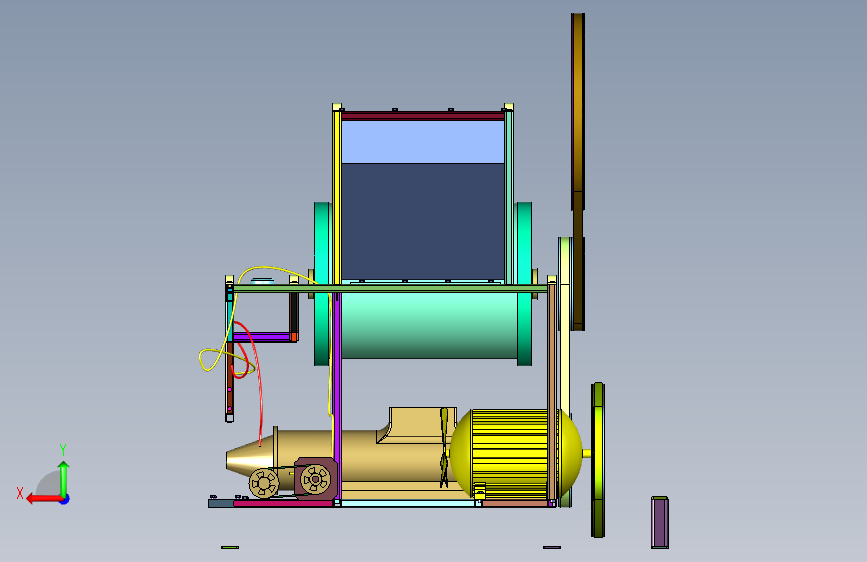The image size is (867, 562).
Task: Click the green Y axis arrow
Action: coord(64,478)
